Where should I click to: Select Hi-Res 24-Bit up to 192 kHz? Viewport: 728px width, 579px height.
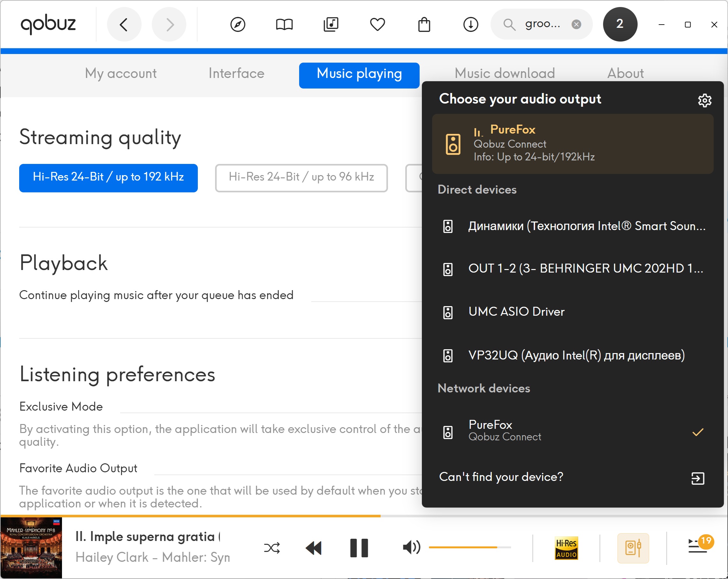(x=108, y=178)
